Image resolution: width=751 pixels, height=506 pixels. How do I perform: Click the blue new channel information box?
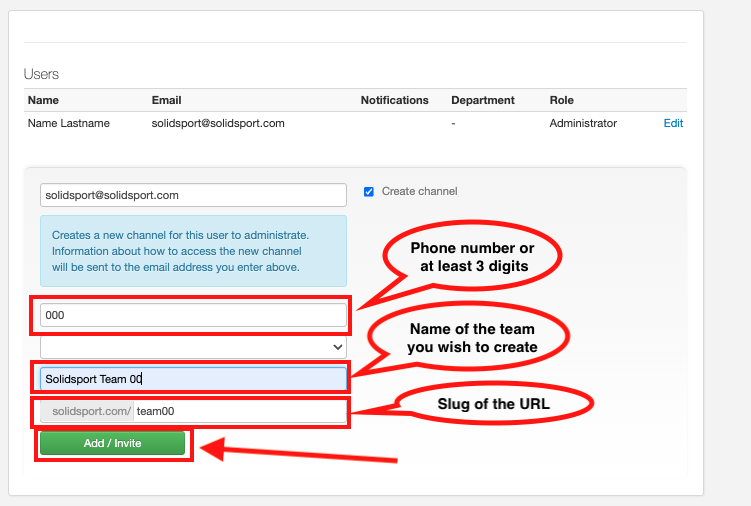point(193,251)
